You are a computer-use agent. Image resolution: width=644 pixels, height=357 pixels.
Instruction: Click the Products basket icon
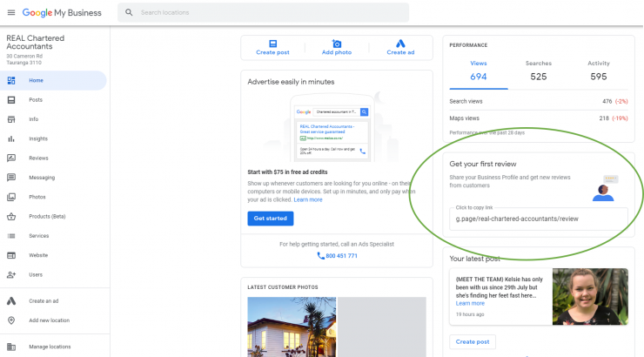(x=11, y=217)
